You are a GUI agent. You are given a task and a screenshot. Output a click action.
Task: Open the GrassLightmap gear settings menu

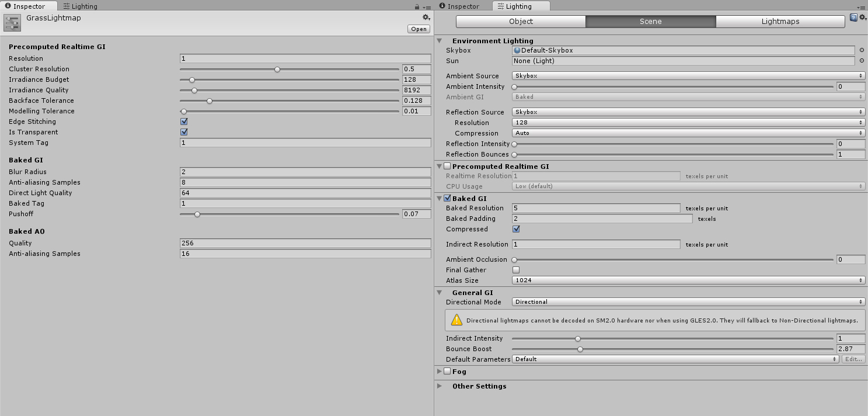[426, 18]
